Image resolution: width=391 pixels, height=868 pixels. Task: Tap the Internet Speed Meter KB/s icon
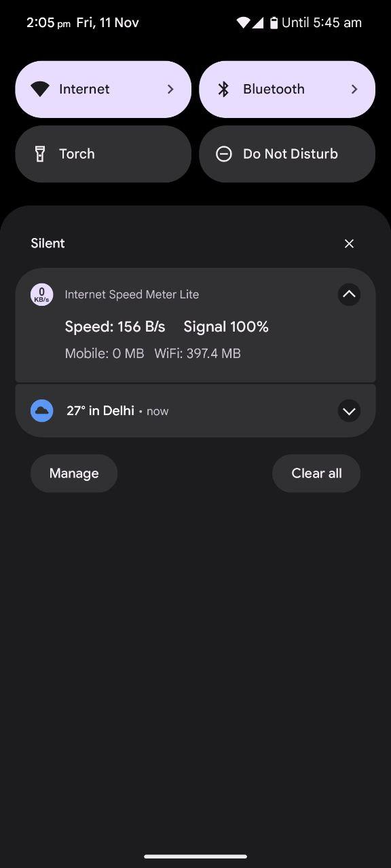pyautogui.click(x=42, y=294)
